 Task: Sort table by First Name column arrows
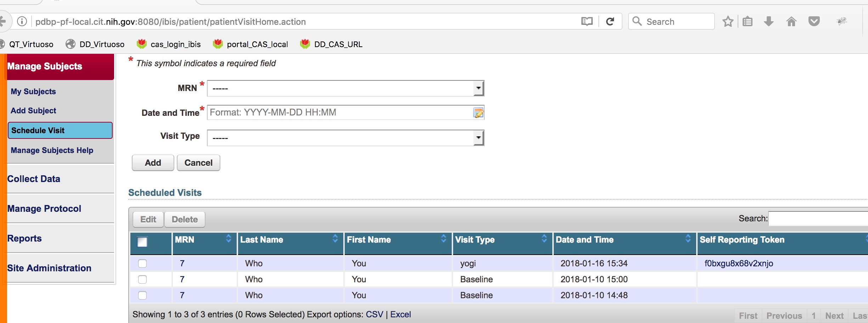pos(443,239)
